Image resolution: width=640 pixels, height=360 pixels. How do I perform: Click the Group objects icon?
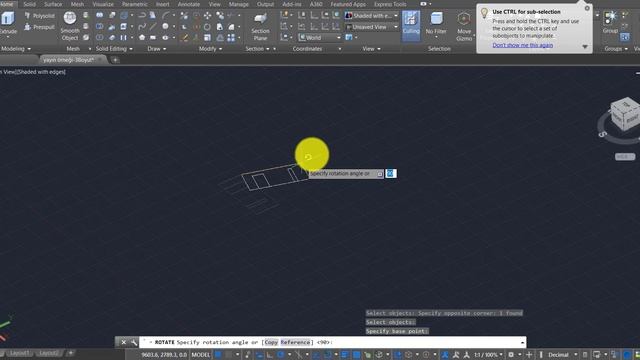click(610, 22)
